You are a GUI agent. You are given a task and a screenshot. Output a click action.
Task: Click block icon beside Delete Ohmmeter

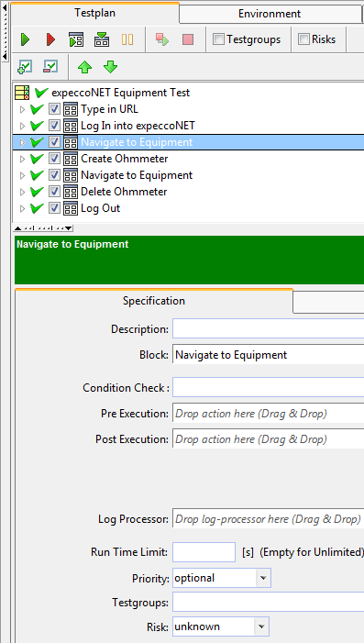(71, 192)
